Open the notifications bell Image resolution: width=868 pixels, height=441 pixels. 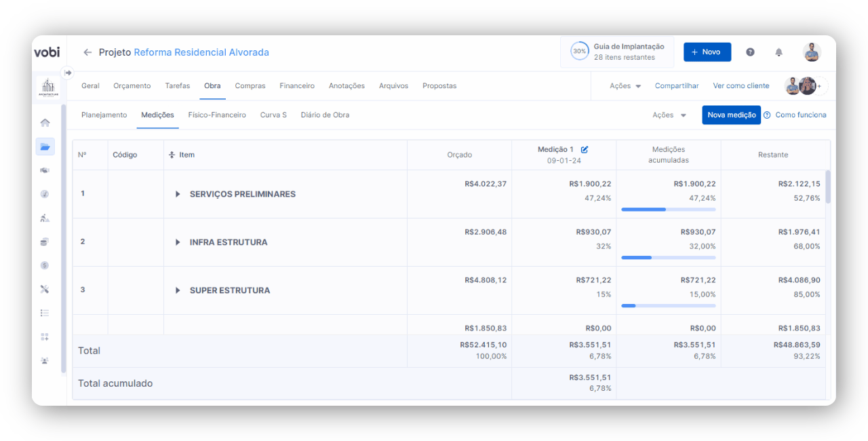pyautogui.click(x=778, y=52)
